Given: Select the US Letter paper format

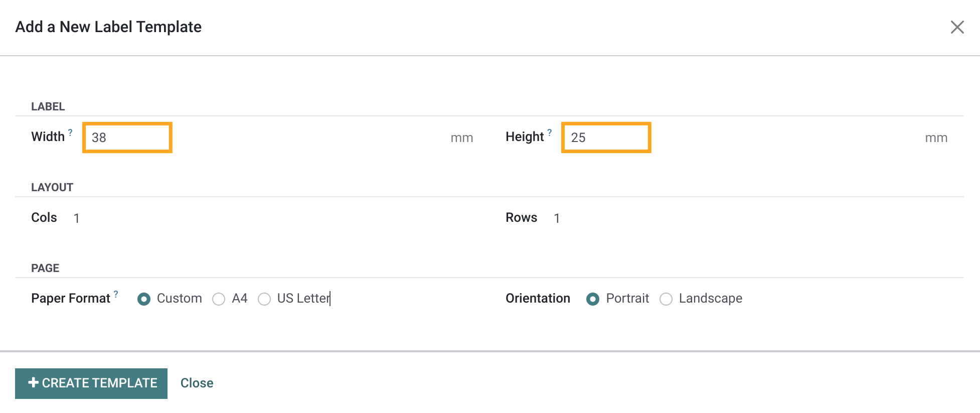Looking at the screenshot, I should 265,299.
